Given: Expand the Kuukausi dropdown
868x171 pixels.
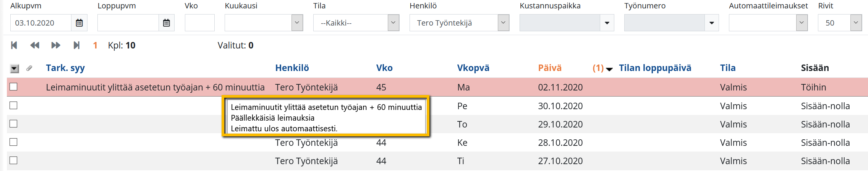Looking at the screenshot, I should coord(297,23).
